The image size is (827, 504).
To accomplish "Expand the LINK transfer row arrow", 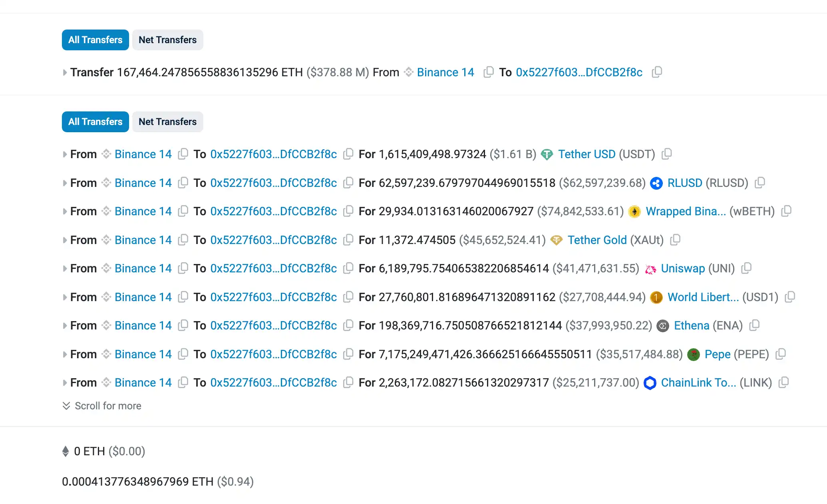I will 65,383.
